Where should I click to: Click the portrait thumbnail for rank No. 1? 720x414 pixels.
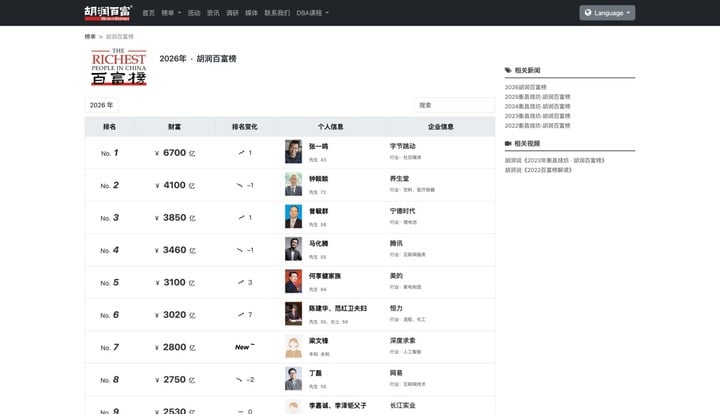click(293, 151)
